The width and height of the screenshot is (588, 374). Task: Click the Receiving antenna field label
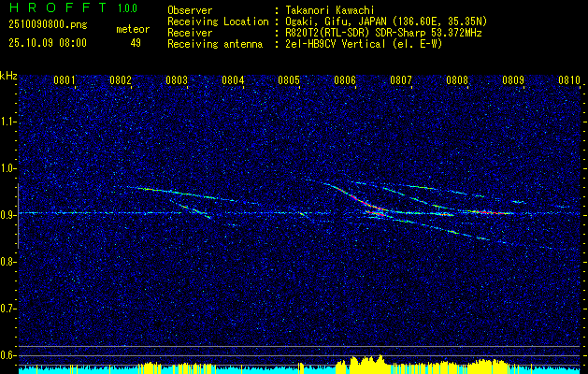pos(215,44)
